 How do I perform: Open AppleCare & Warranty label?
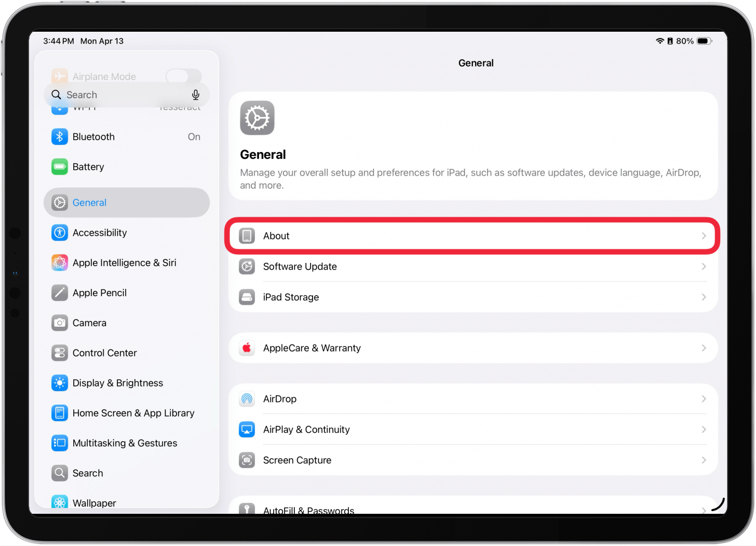(x=312, y=348)
